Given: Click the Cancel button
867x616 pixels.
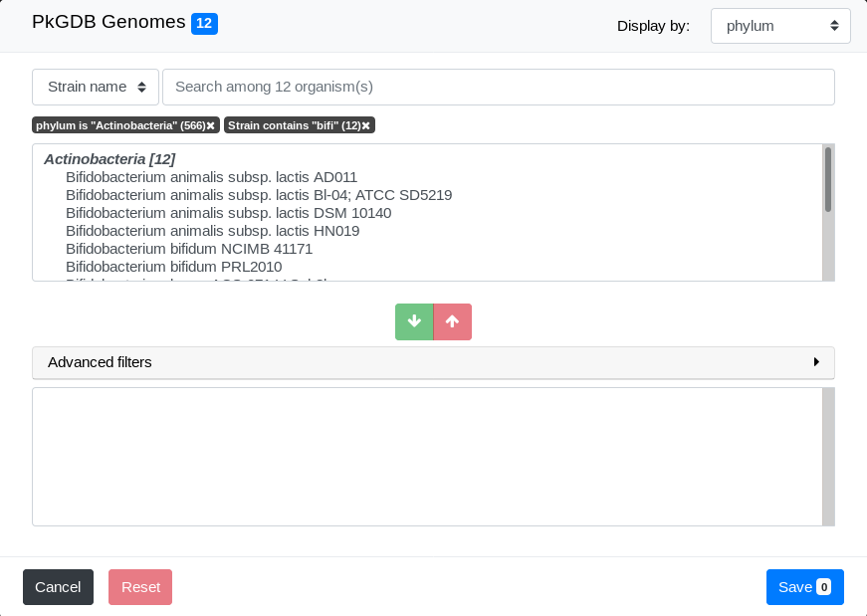Looking at the screenshot, I should click(58, 587).
